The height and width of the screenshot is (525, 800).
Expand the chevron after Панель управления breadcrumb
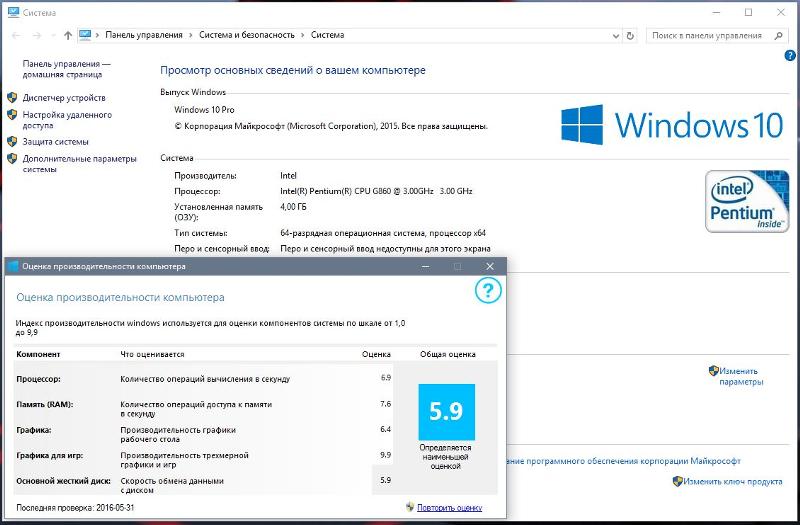click(191, 35)
